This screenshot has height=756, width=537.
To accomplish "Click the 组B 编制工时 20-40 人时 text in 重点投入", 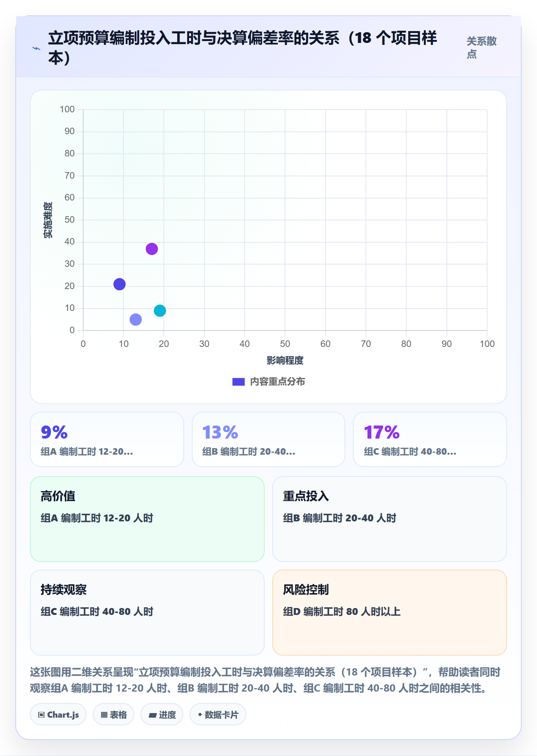I will 339,518.
